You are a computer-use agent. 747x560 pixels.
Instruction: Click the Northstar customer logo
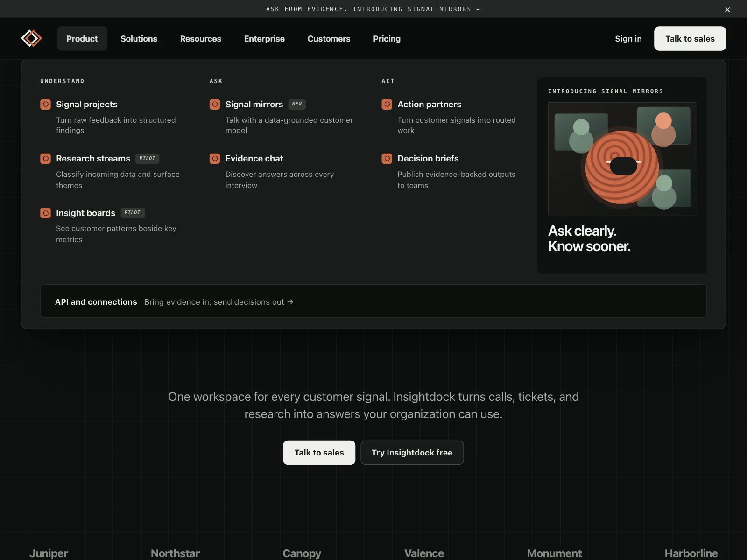(175, 553)
